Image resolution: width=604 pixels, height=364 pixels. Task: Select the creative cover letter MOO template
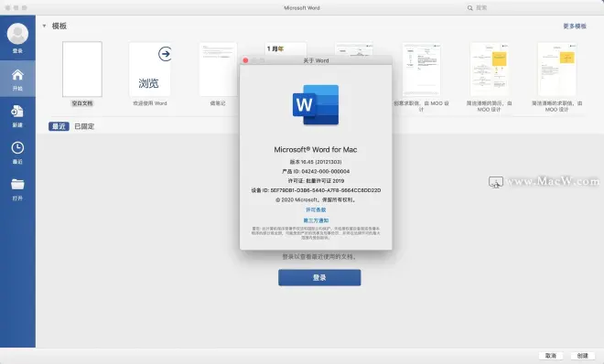coord(421,70)
